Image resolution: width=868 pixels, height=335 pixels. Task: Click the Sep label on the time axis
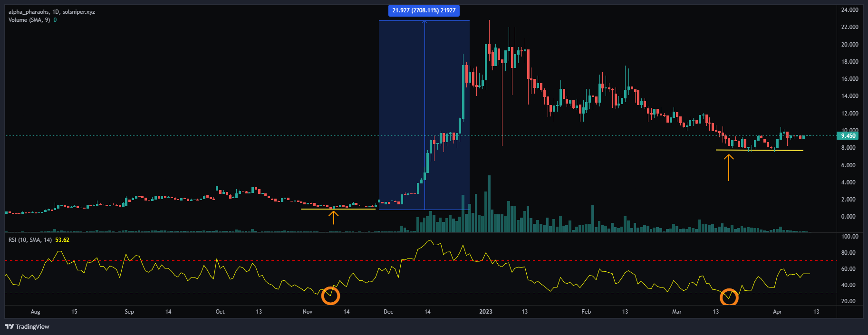pyautogui.click(x=129, y=312)
